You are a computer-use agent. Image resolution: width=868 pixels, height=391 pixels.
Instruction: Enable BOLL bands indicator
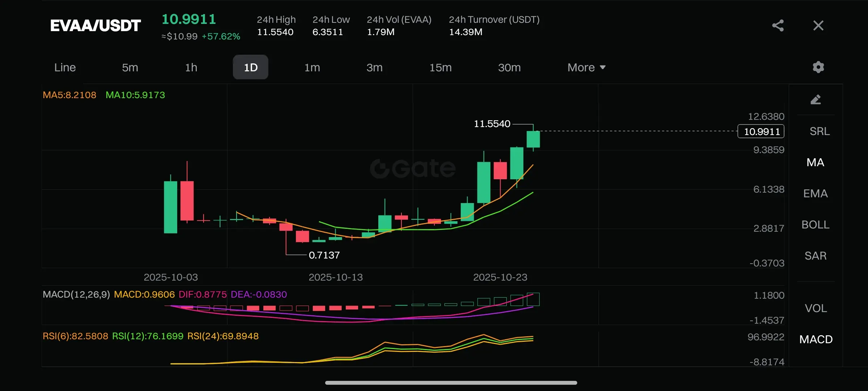(815, 224)
